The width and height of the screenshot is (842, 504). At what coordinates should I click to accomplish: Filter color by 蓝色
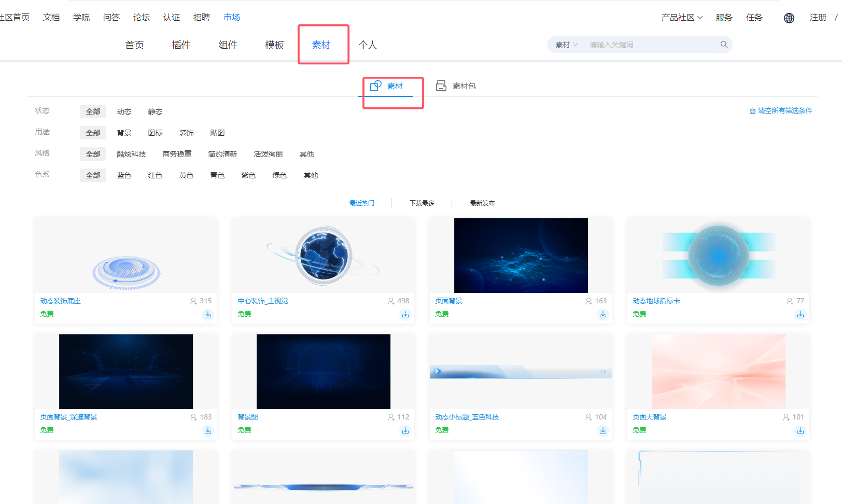pyautogui.click(x=124, y=175)
